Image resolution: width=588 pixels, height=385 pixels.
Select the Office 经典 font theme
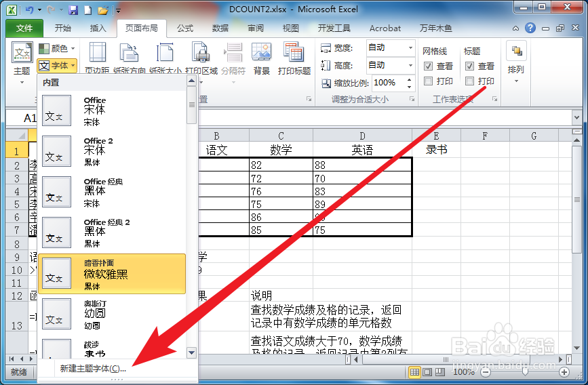[112, 192]
